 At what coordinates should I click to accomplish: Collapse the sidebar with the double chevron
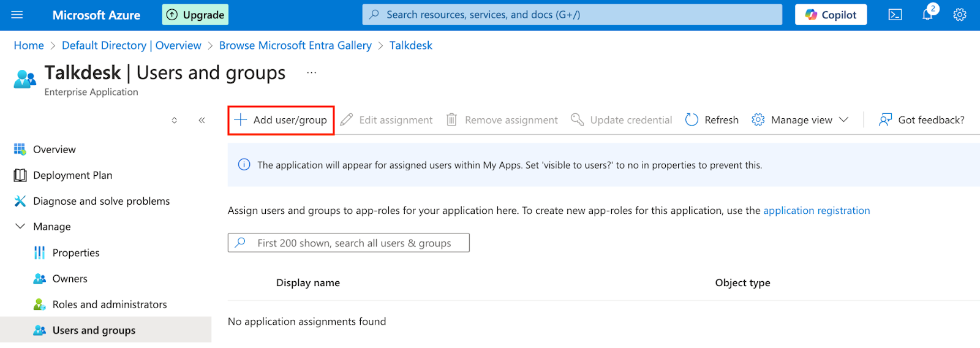coord(202,120)
